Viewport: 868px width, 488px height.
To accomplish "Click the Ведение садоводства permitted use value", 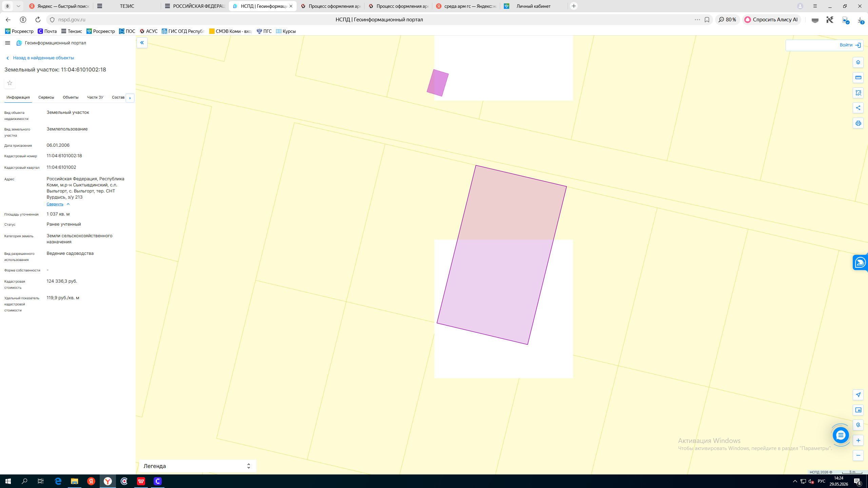I will pos(70,253).
